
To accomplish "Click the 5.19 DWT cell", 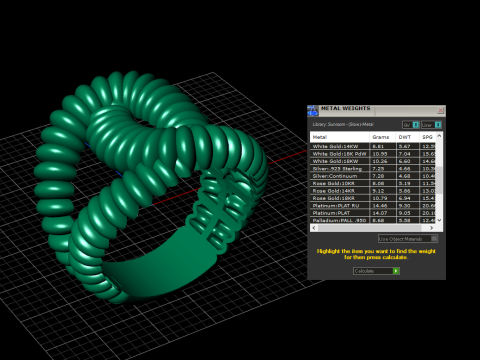I will [408, 183].
